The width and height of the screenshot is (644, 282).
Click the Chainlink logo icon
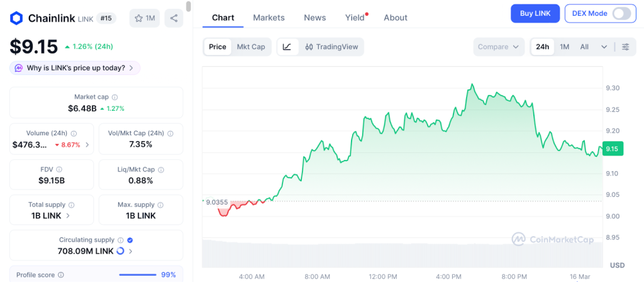(x=16, y=18)
